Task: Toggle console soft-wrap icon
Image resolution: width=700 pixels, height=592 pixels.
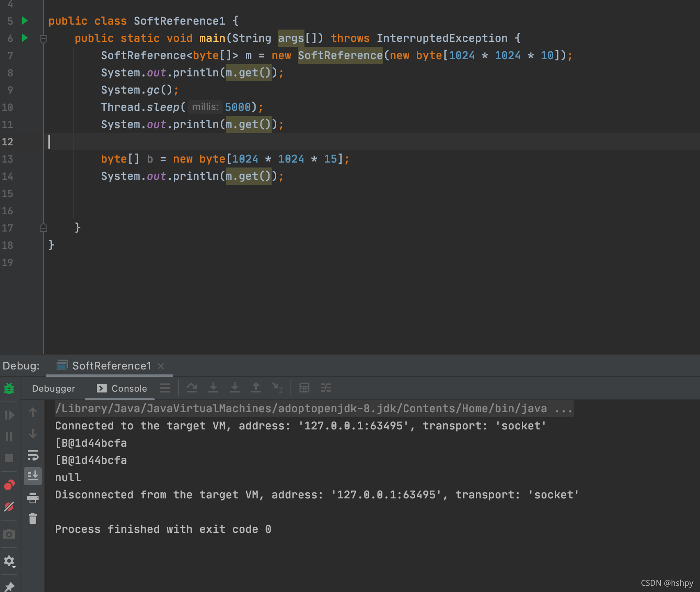Action: click(x=33, y=455)
